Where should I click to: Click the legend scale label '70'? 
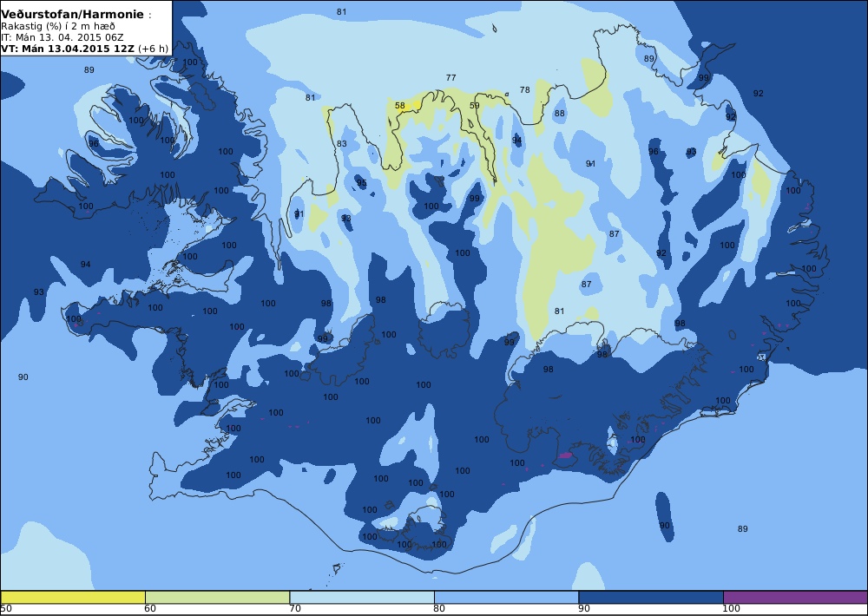[x=295, y=609]
